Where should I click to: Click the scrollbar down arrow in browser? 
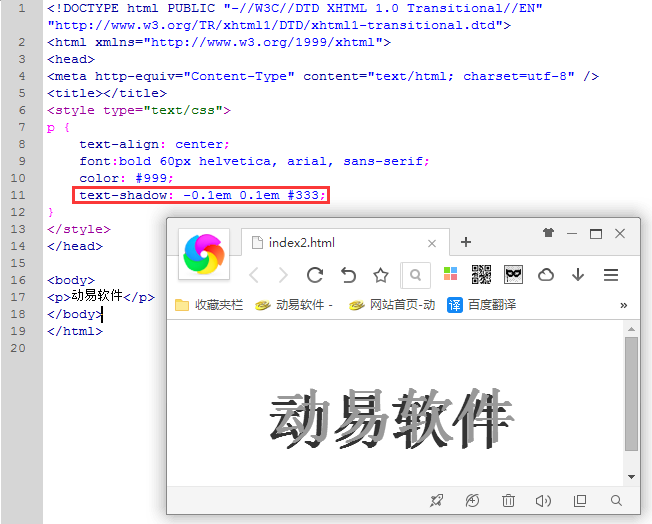631,476
